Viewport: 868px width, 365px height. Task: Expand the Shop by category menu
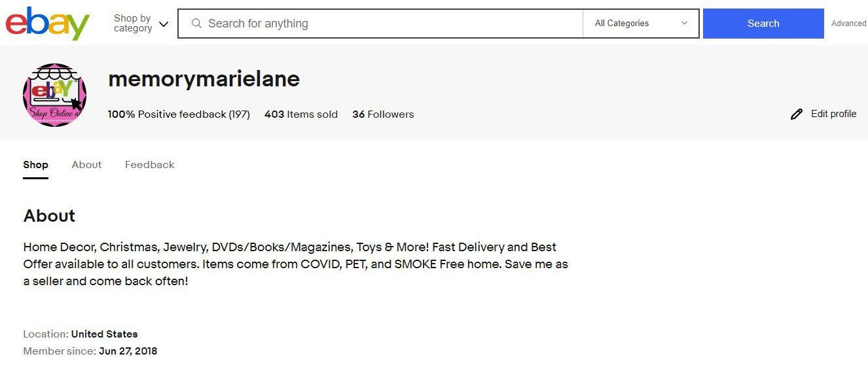click(141, 24)
